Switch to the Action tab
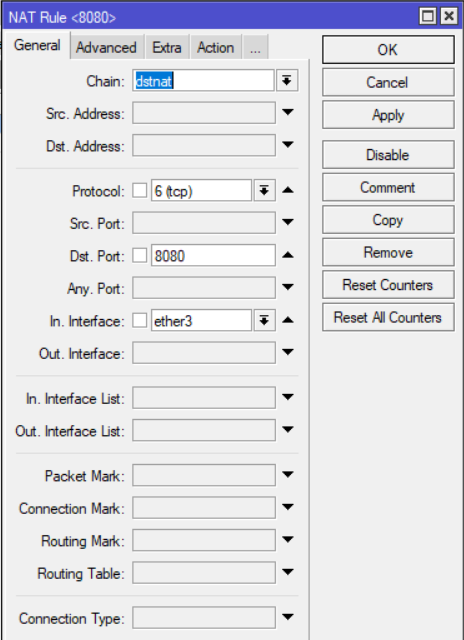This screenshot has width=464, height=640. point(215,47)
